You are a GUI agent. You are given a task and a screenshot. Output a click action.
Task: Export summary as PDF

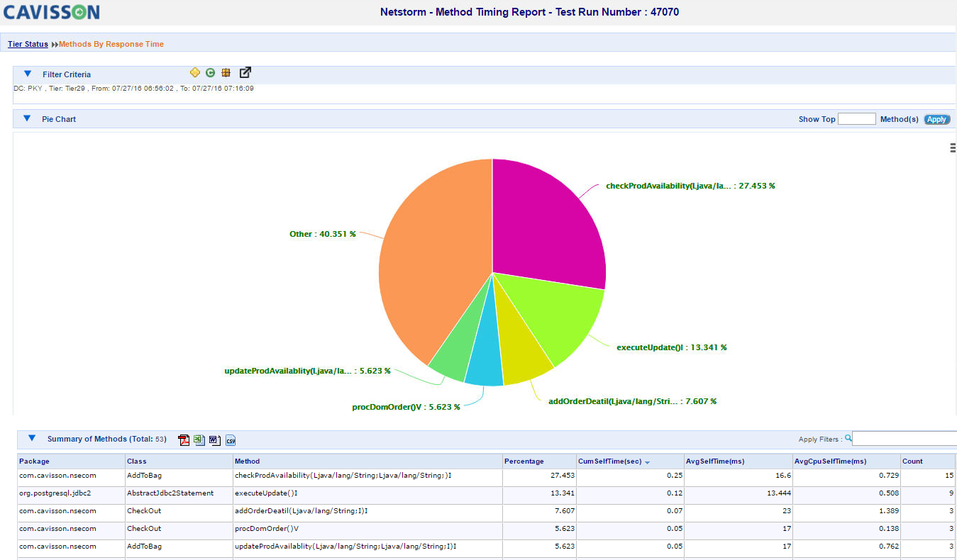pyautogui.click(x=184, y=440)
